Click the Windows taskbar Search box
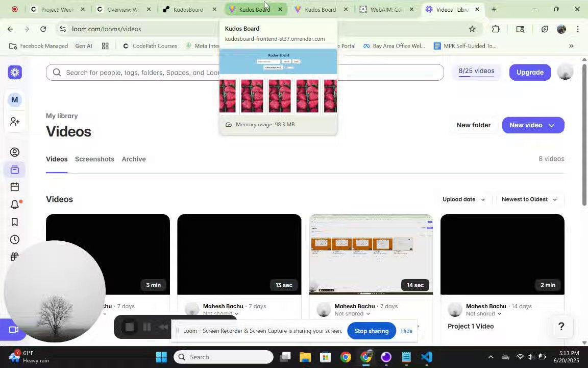 [224, 357]
